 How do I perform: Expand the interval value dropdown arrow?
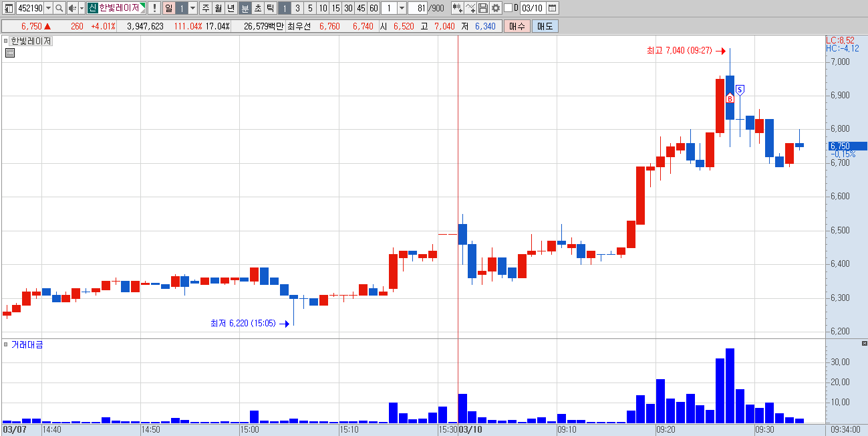[402, 8]
